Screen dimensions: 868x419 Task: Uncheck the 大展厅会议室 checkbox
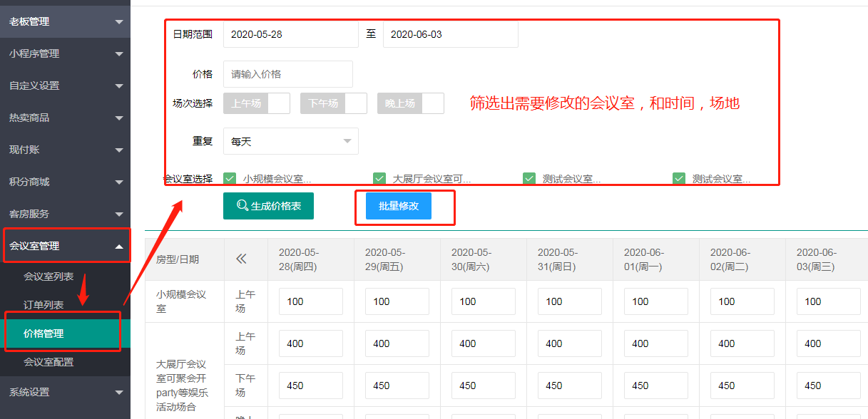point(379,179)
